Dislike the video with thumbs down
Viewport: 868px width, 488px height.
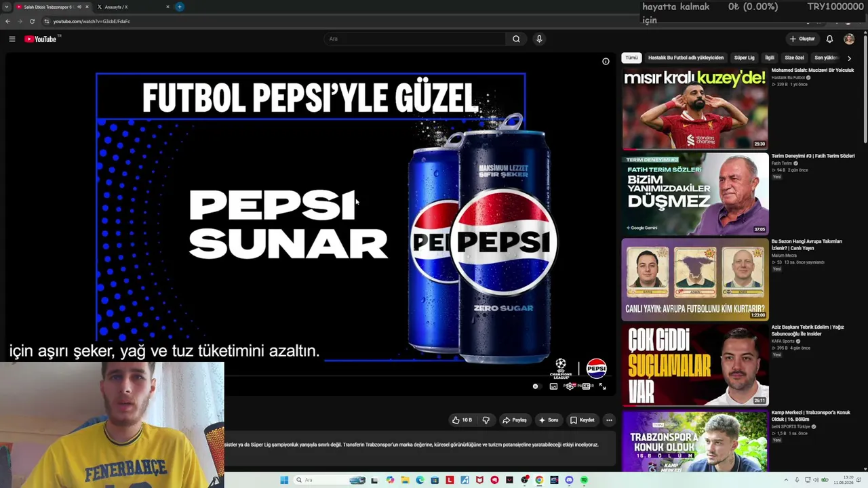click(x=486, y=420)
